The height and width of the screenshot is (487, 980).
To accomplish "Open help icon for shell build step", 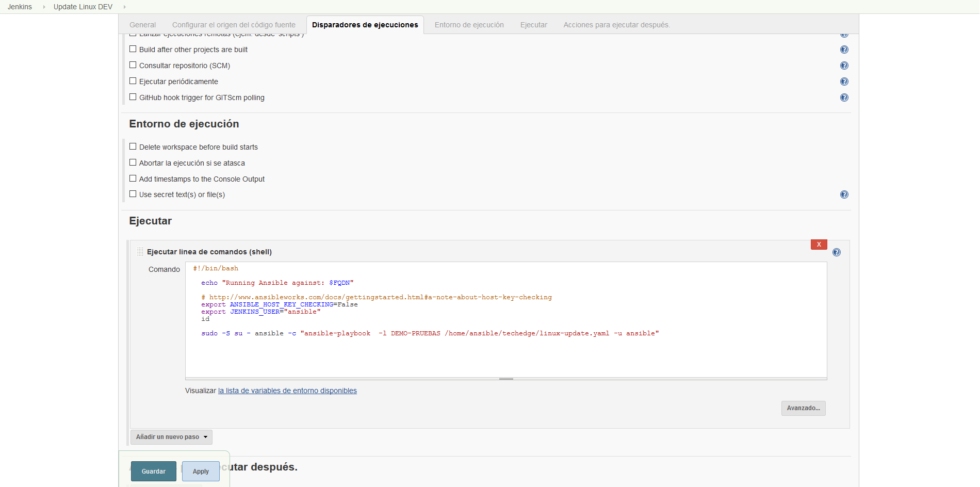I will click(x=836, y=252).
